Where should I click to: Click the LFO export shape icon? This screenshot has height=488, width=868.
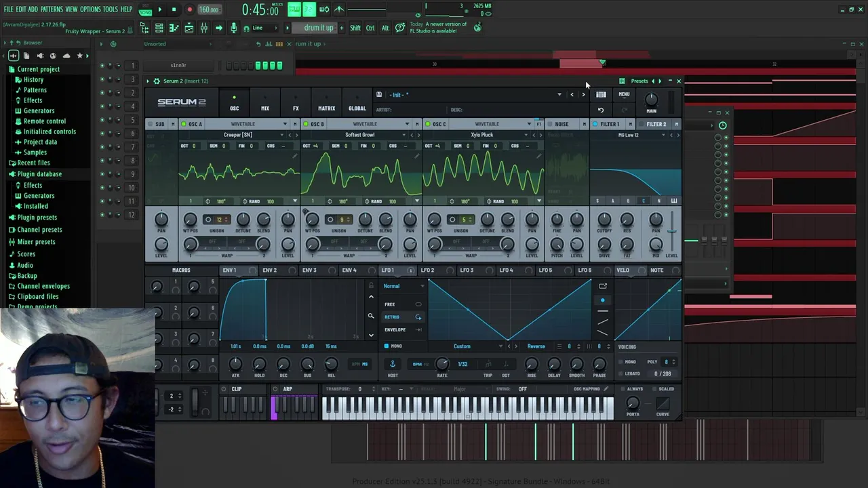(602, 286)
